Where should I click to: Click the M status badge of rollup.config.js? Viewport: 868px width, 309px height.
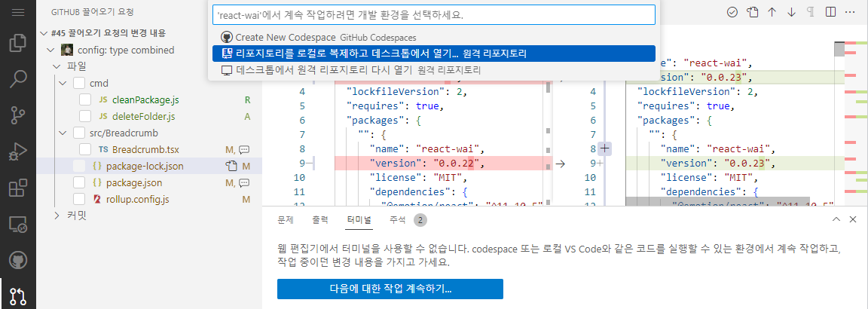click(246, 199)
